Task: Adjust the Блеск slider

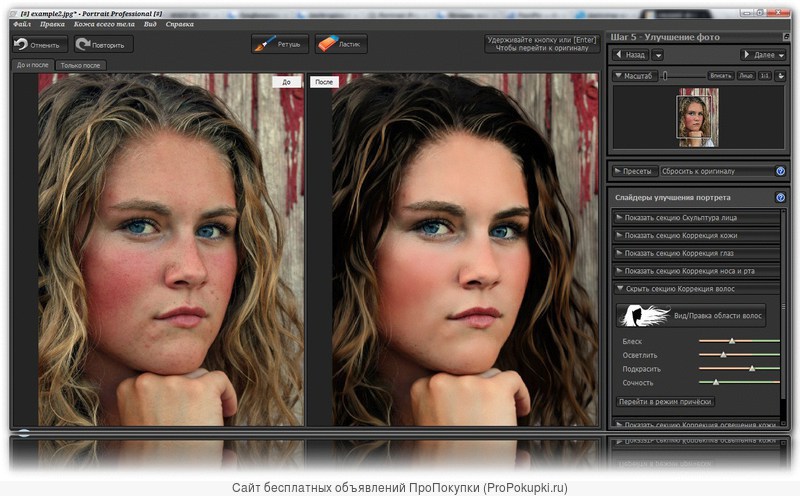Action: 732,341
